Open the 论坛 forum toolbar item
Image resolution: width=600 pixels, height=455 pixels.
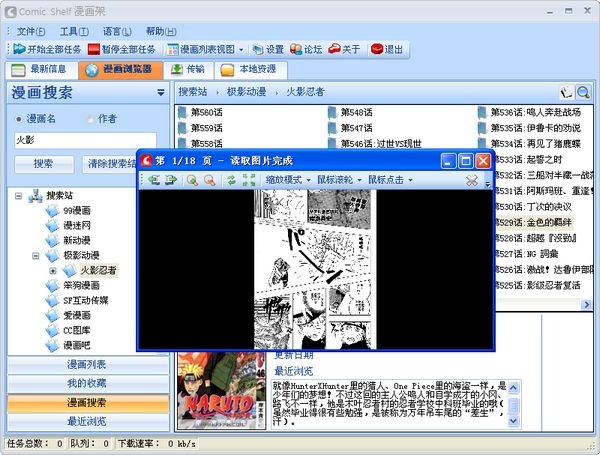(306, 49)
